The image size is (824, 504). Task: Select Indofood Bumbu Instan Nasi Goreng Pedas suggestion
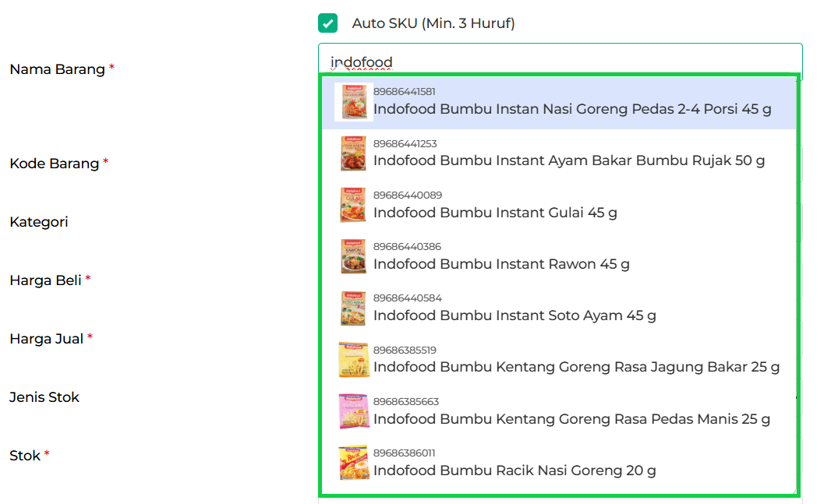click(x=571, y=109)
